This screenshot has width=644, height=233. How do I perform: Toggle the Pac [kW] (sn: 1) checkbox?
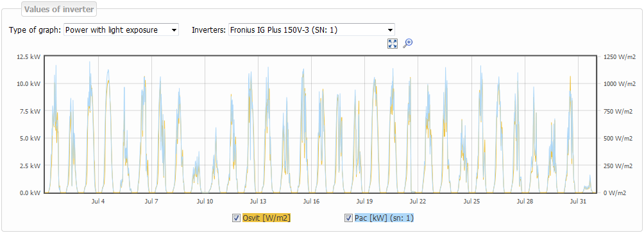coord(348,218)
